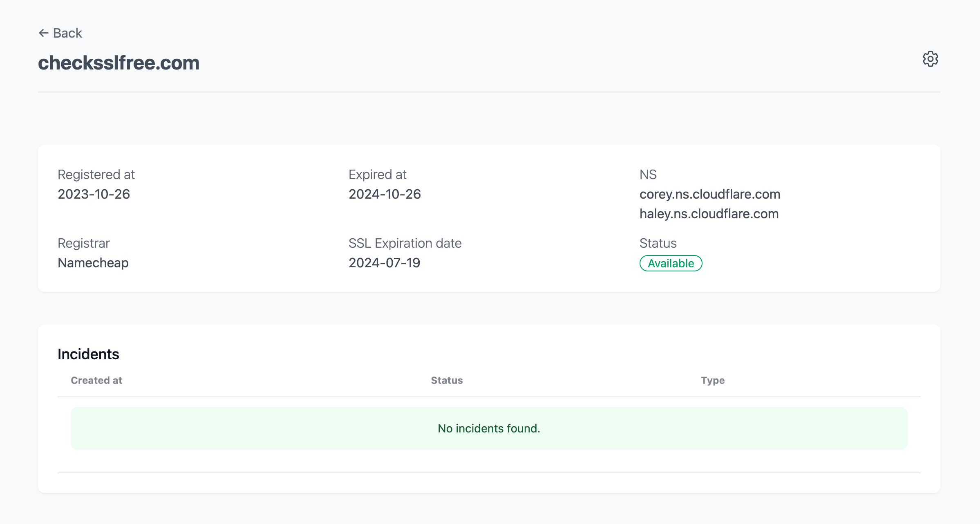980x524 pixels.
Task: Click the Created at column header
Action: 96,381
